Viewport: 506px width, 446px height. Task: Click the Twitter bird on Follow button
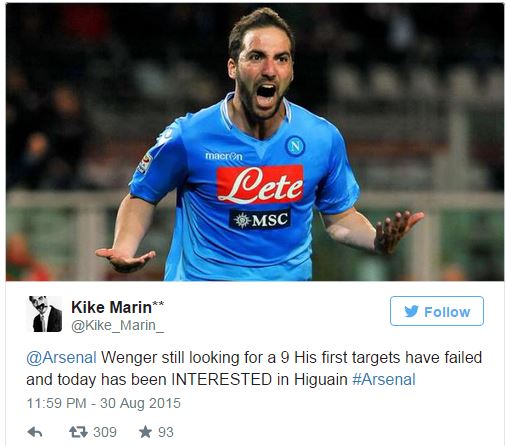click(x=411, y=312)
